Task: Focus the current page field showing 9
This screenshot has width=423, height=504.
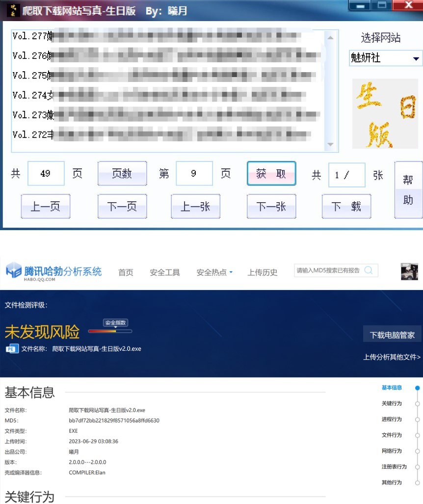Action: pyautogui.click(x=194, y=174)
